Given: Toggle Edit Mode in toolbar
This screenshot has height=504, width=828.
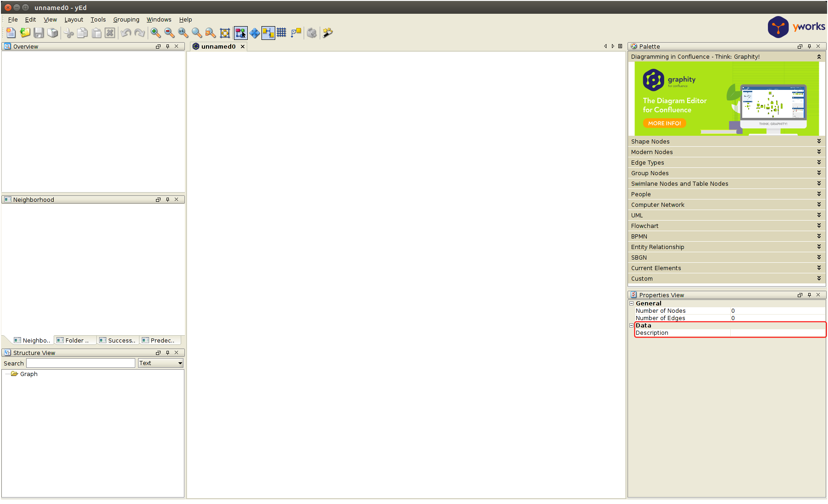Looking at the screenshot, I should [x=240, y=33].
